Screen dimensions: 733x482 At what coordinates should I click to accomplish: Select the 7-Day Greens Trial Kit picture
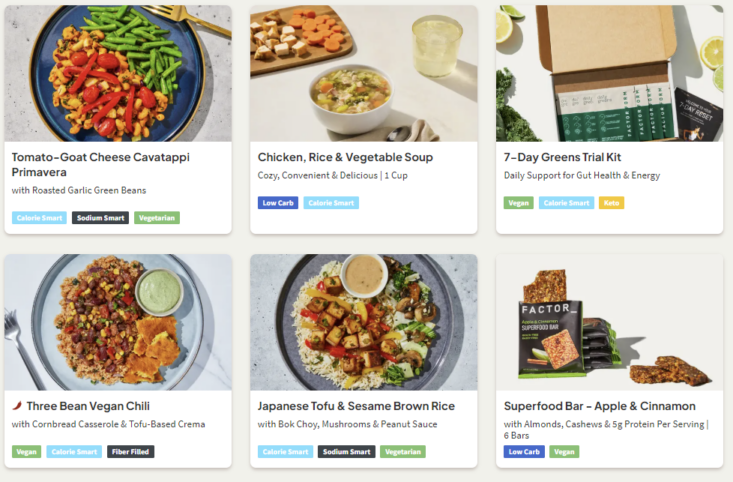609,73
